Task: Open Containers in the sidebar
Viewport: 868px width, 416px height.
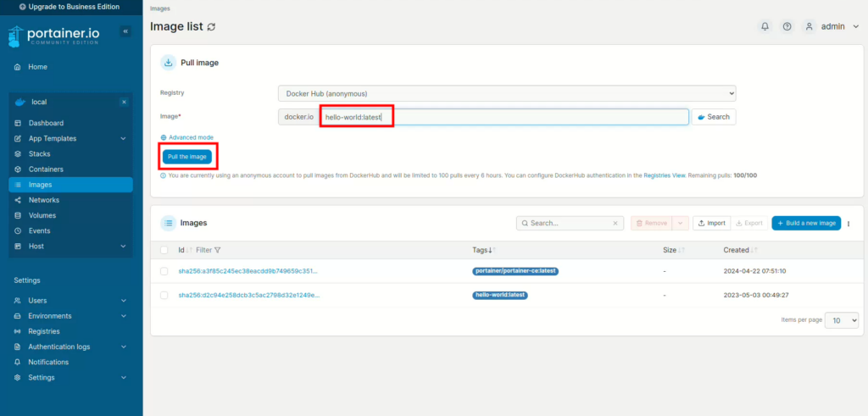Action: click(x=46, y=169)
